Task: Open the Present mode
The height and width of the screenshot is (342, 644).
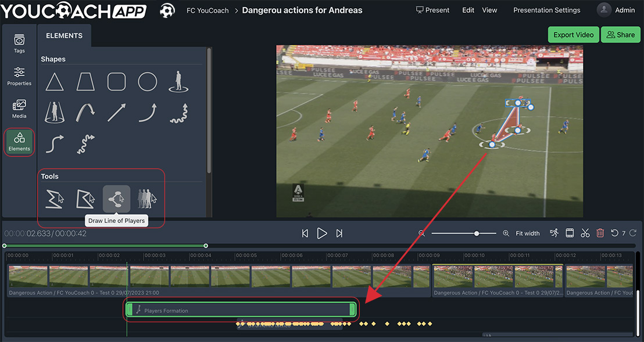Action: (432, 10)
